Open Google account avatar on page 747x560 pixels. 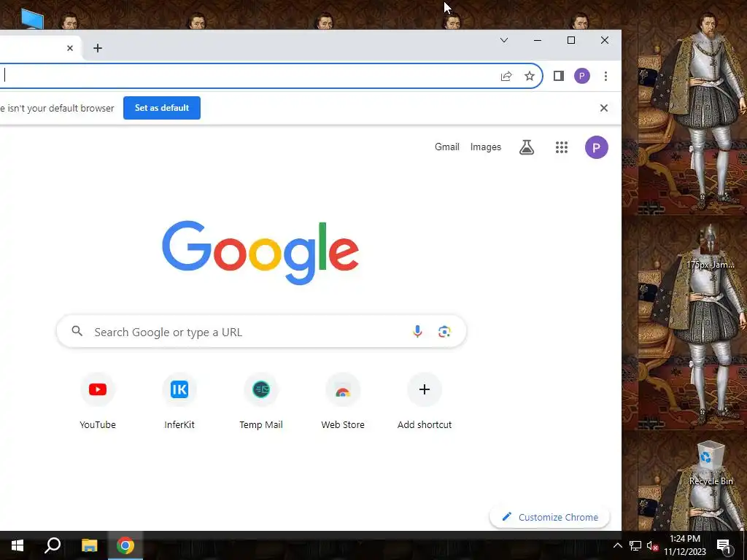[x=597, y=147]
